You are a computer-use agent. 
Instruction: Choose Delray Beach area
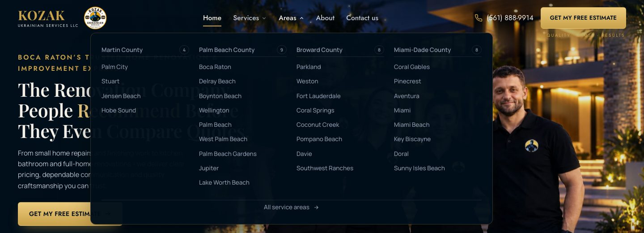(217, 81)
